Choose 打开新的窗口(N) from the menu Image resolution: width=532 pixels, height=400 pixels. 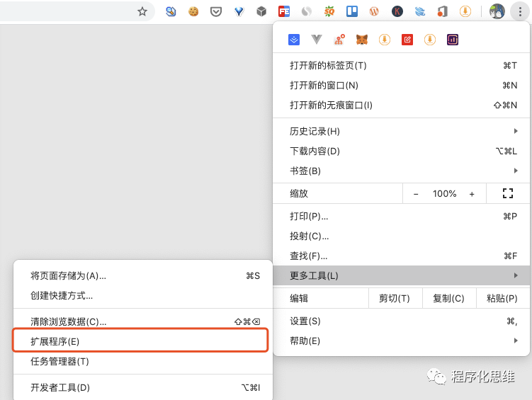coord(402,86)
